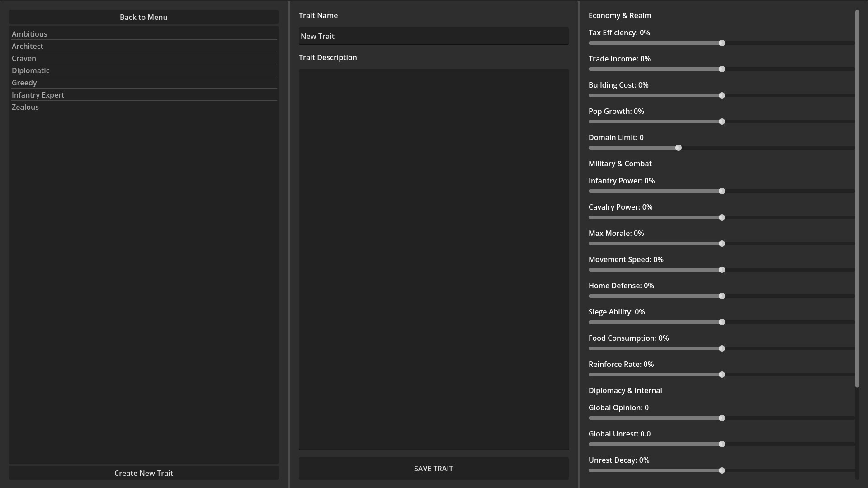
Task: Choose the Craven trait from list
Action: tap(24, 58)
